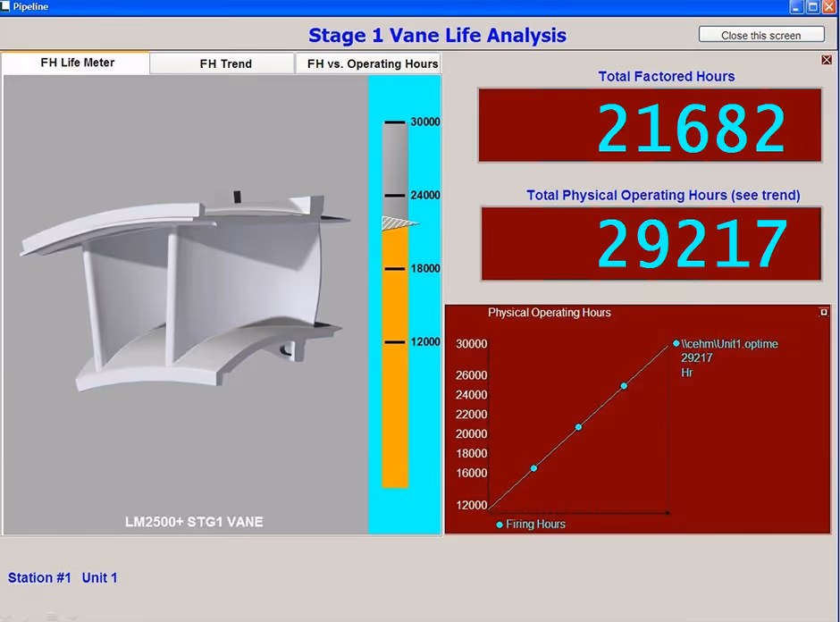This screenshot has height=622, width=840.
Task: Click the lowest data point on the trend line
Action: click(534, 468)
